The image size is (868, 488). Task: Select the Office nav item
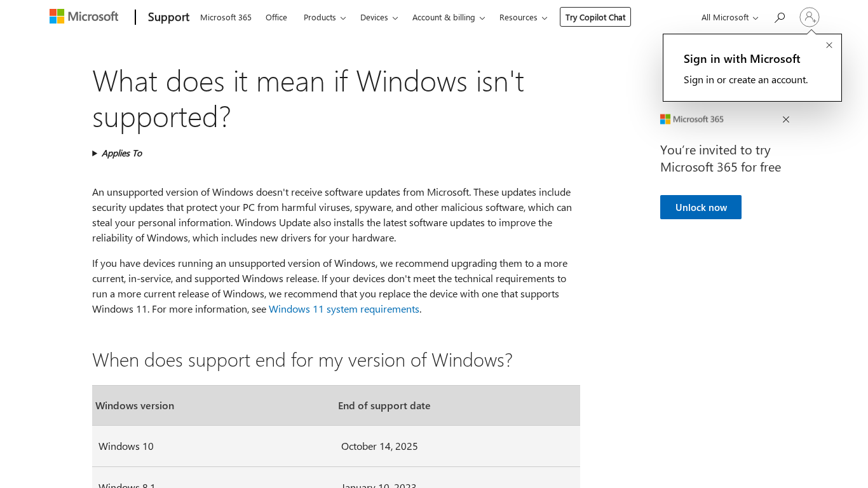[x=276, y=18]
